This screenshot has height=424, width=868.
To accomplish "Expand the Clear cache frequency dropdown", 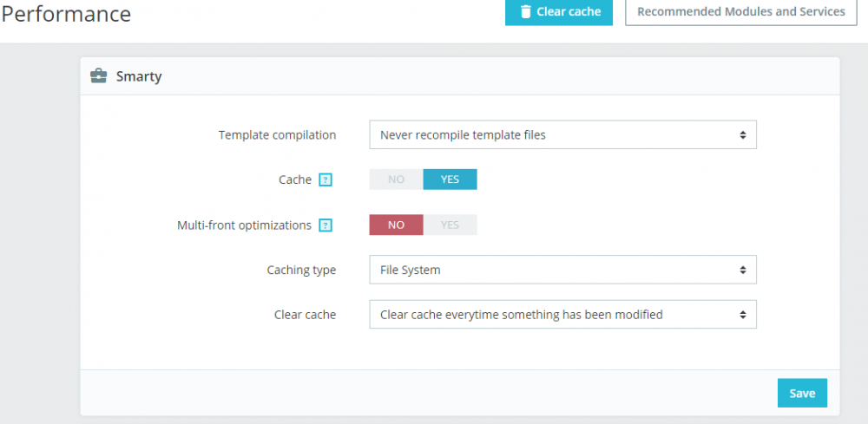I will tap(562, 315).
